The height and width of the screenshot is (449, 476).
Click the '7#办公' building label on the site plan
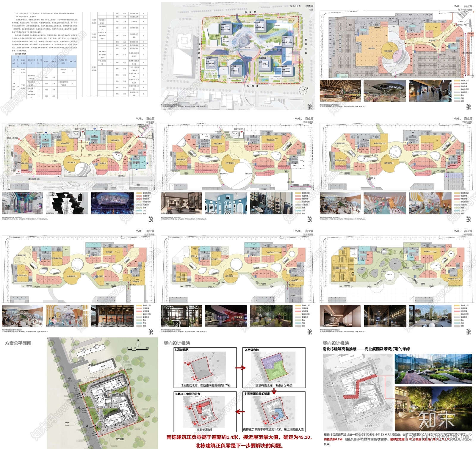(209, 59)
